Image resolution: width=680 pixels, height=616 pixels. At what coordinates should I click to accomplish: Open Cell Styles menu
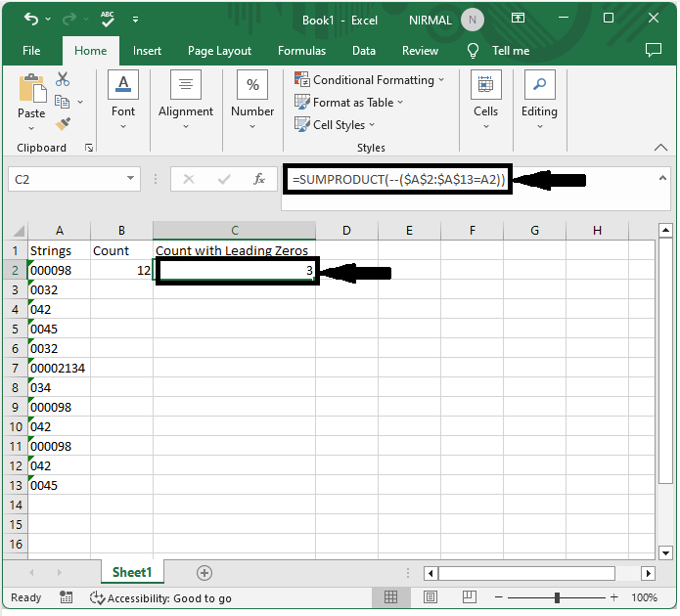[x=335, y=125]
